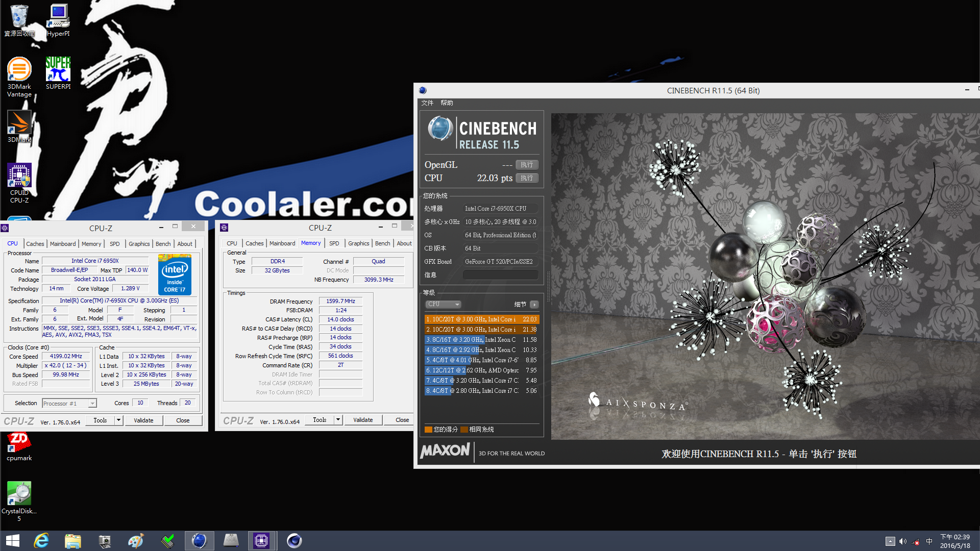This screenshot has width=980, height=551.
Task: Switch to the Cinebench taskbar button
Action: 199,541
